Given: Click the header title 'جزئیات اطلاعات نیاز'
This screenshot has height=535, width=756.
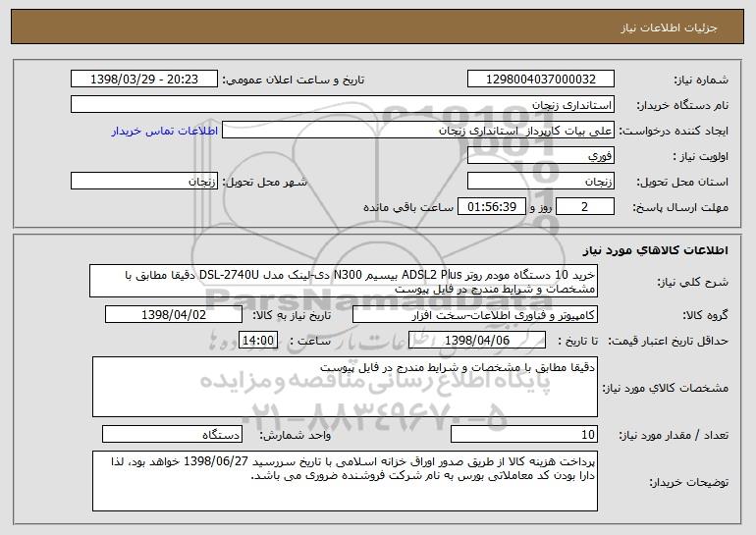Looking at the screenshot, I should (x=669, y=27).
